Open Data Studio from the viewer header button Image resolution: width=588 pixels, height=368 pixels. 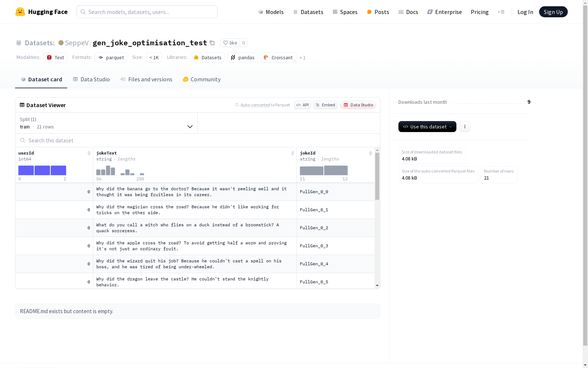point(358,105)
